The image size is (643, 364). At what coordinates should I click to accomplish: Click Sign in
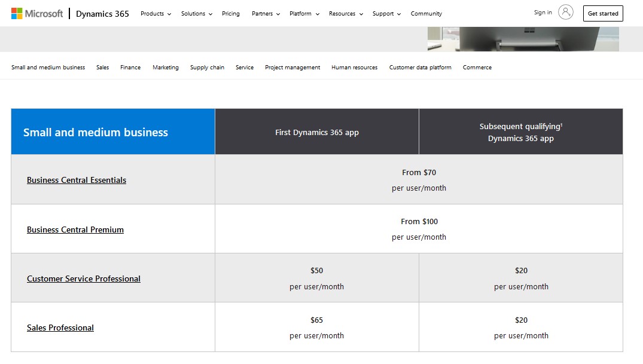pyautogui.click(x=542, y=12)
